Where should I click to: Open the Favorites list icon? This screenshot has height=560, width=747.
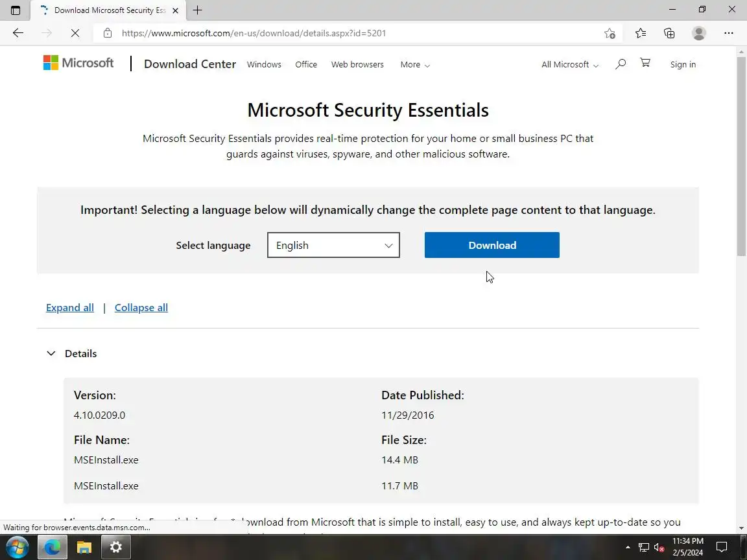pyautogui.click(x=641, y=33)
